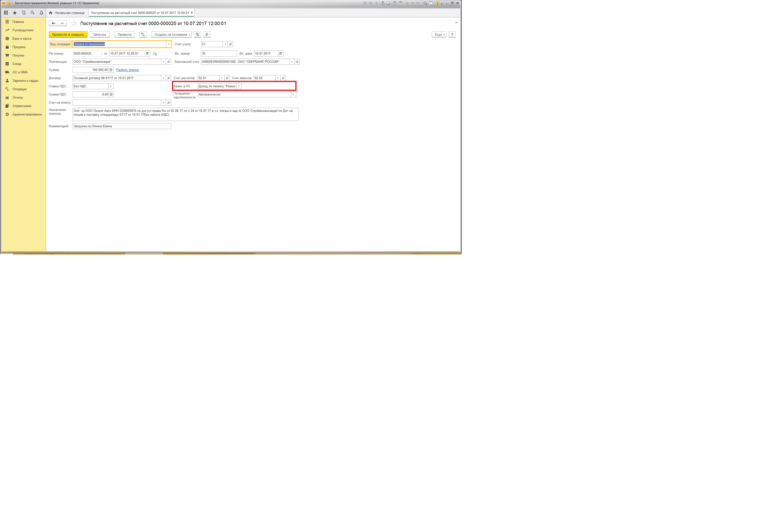
Task: Expand the Аванс в НУ dropdown arrow
Action: tap(239, 86)
